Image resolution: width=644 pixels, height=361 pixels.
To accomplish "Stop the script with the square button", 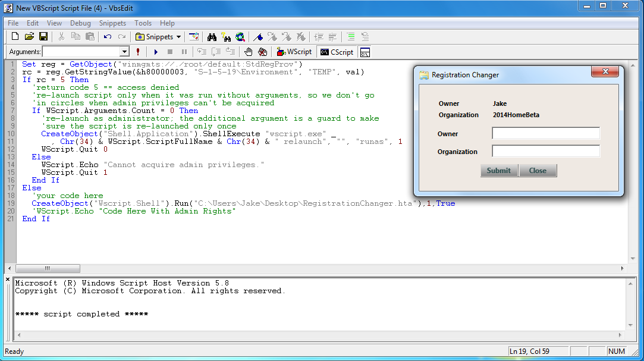I will tap(170, 52).
